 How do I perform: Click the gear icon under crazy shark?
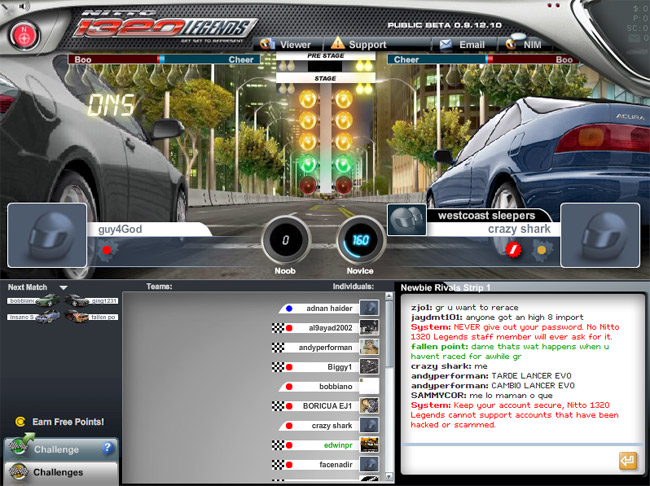[542, 248]
